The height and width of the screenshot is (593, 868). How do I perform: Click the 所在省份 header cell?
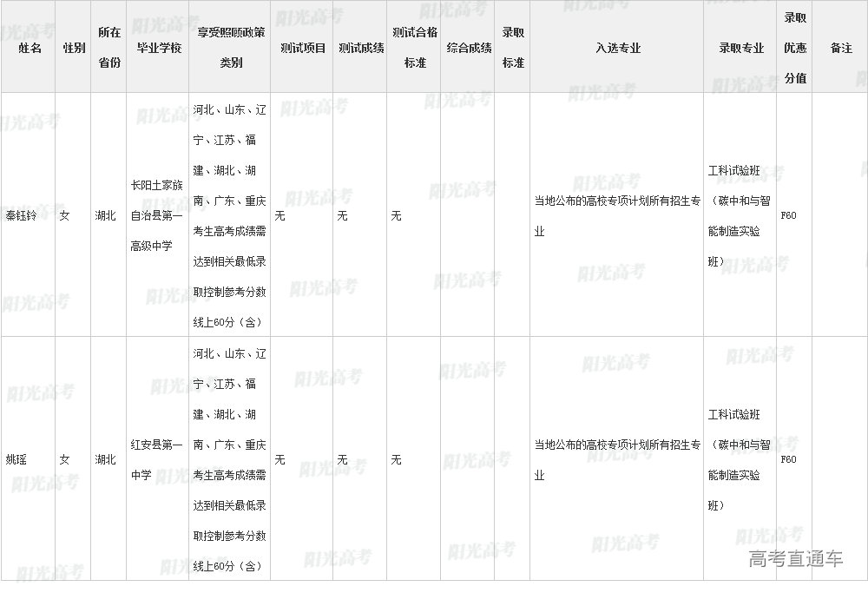(108, 48)
